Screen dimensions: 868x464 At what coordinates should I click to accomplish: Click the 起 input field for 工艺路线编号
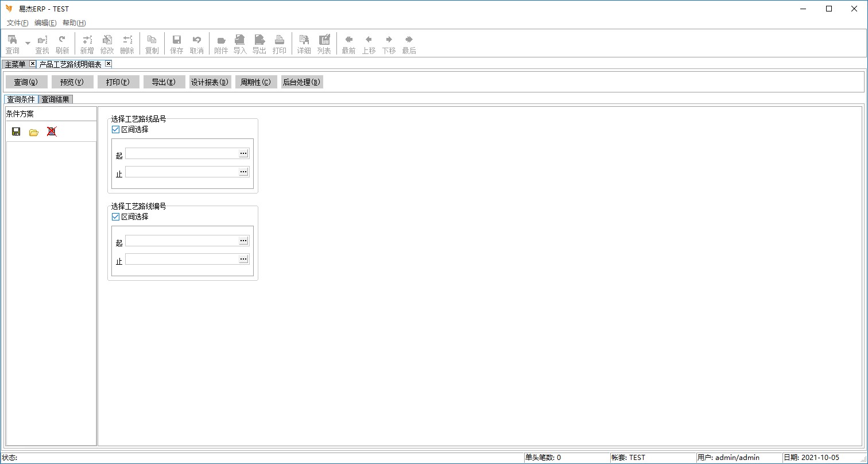[182, 241]
